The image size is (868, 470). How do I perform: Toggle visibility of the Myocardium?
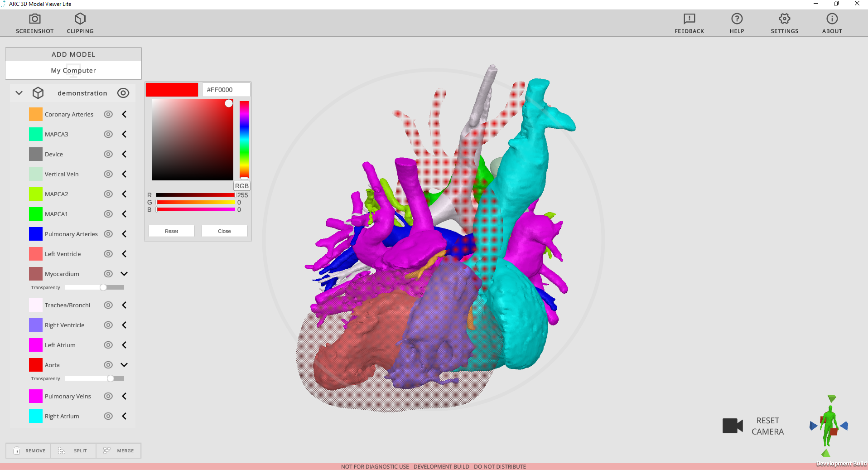(108, 273)
